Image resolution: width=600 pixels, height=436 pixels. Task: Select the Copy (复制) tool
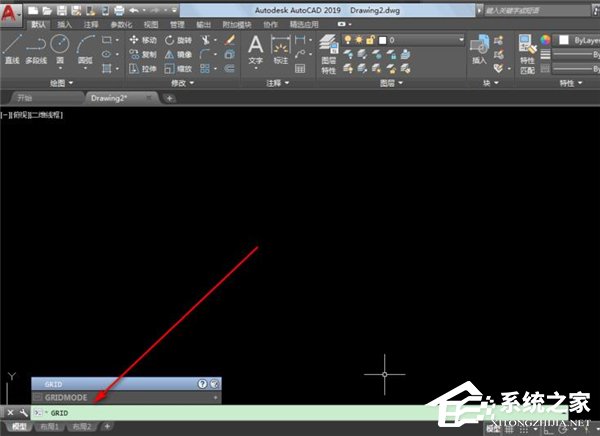coord(143,54)
